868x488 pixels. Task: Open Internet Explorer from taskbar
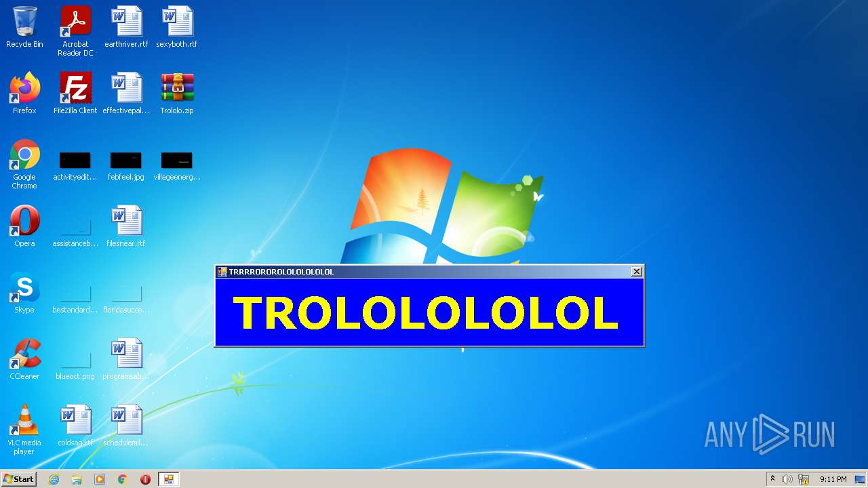point(54,479)
